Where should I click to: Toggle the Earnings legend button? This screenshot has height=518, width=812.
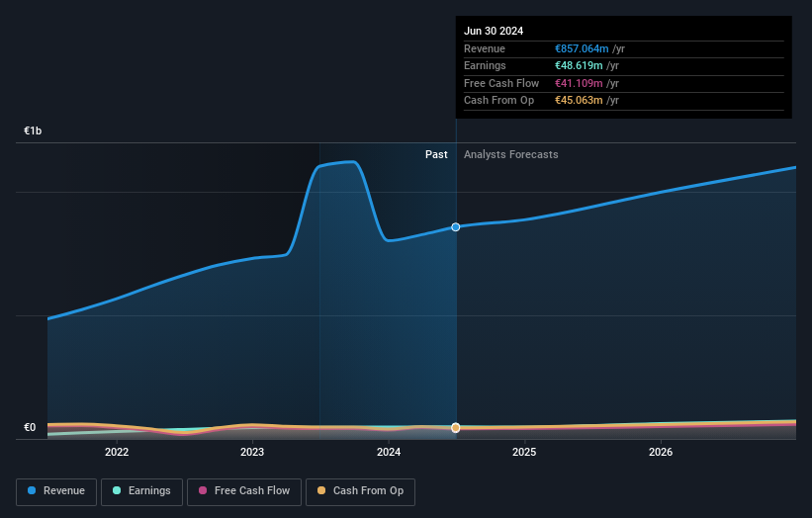pos(141,491)
